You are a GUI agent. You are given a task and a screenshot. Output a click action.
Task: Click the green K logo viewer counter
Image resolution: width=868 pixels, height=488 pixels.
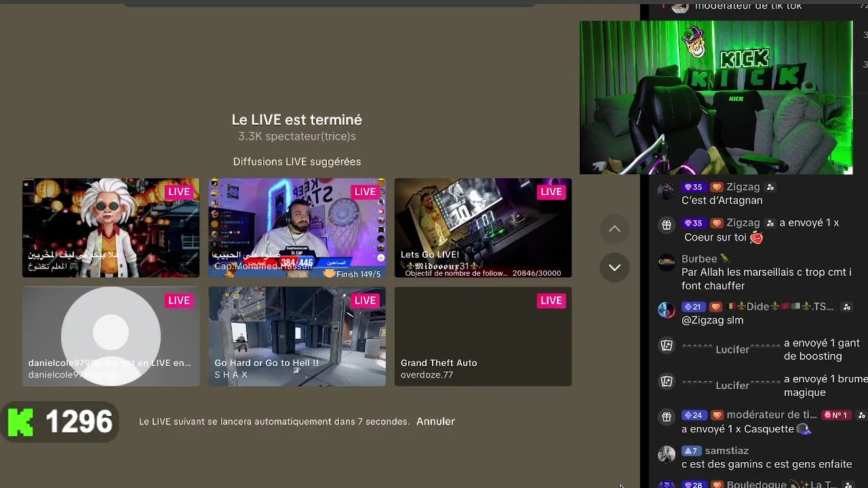(60, 422)
